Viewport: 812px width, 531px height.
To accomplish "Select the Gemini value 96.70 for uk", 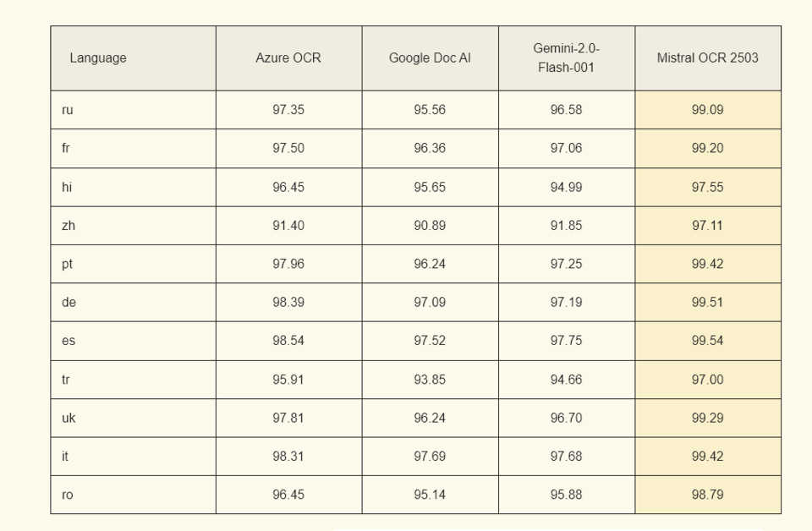I will pyautogui.click(x=566, y=418).
